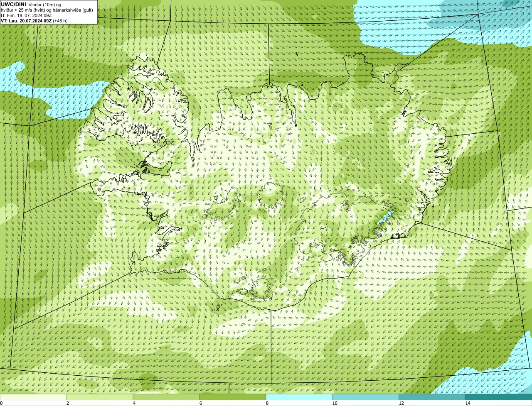532x406 pixels.
Task: Click the legend scale label '10'
Action: tap(335, 403)
